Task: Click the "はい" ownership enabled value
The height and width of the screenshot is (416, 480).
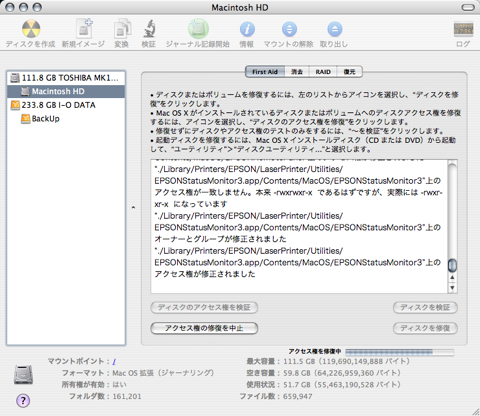Action: click(119, 385)
